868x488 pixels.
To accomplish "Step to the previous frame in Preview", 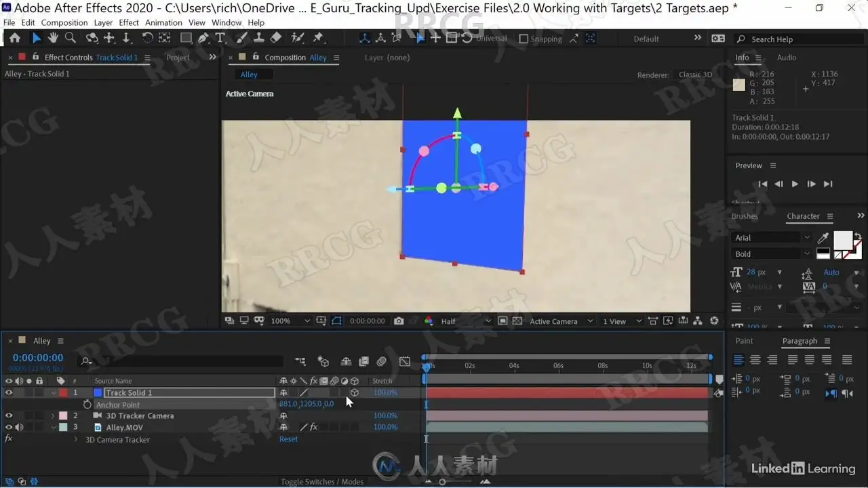I will 778,184.
